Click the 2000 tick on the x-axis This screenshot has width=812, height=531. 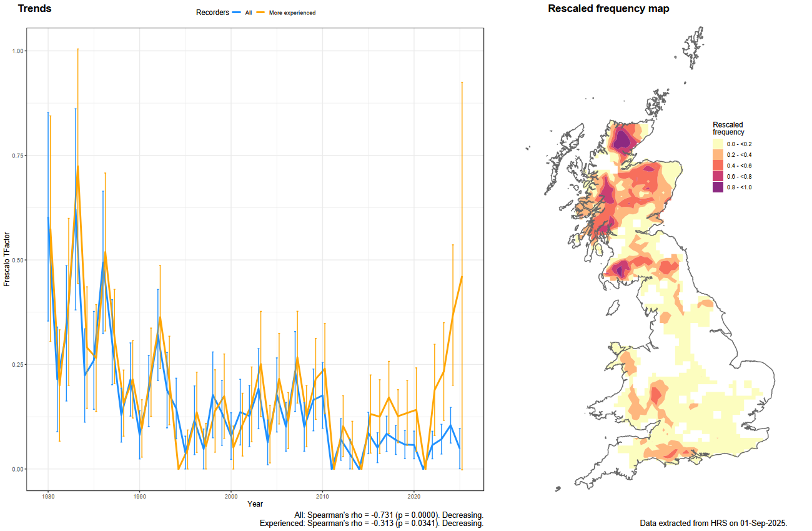231,495
